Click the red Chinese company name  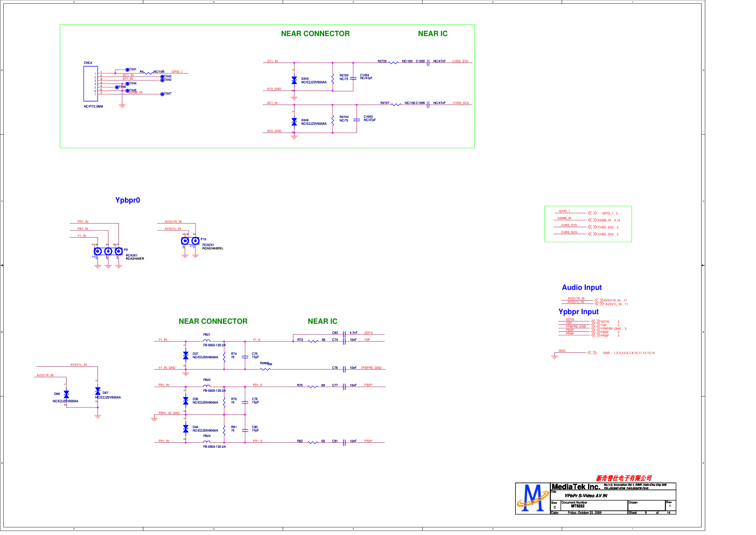click(624, 478)
